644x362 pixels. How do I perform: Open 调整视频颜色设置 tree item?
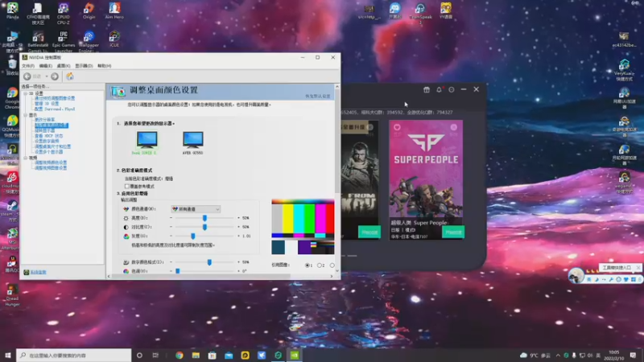[x=51, y=162]
